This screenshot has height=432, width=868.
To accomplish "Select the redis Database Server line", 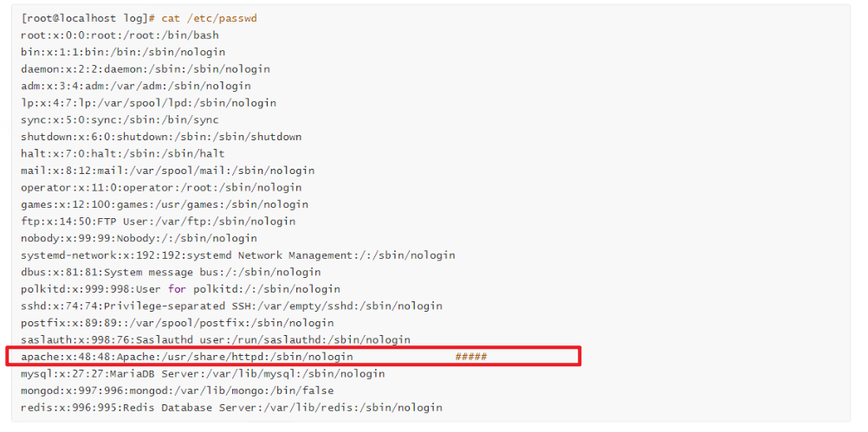I will (x=232, y=408).
